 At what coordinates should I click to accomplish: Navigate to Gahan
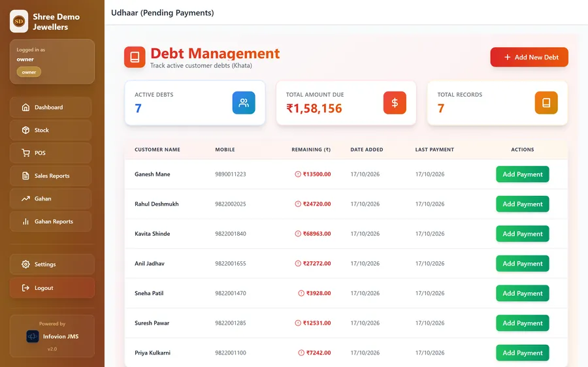(50, 199)
